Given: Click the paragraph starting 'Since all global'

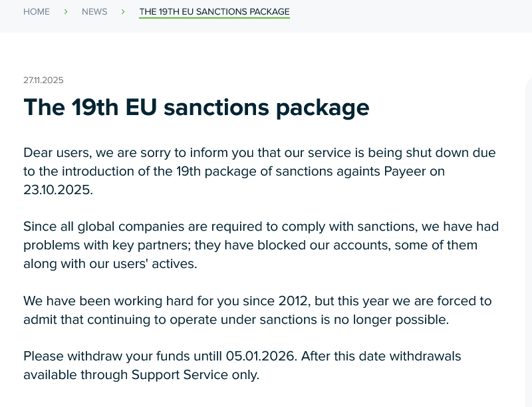Looking at the screenshot, I should [x=261, y=245].
